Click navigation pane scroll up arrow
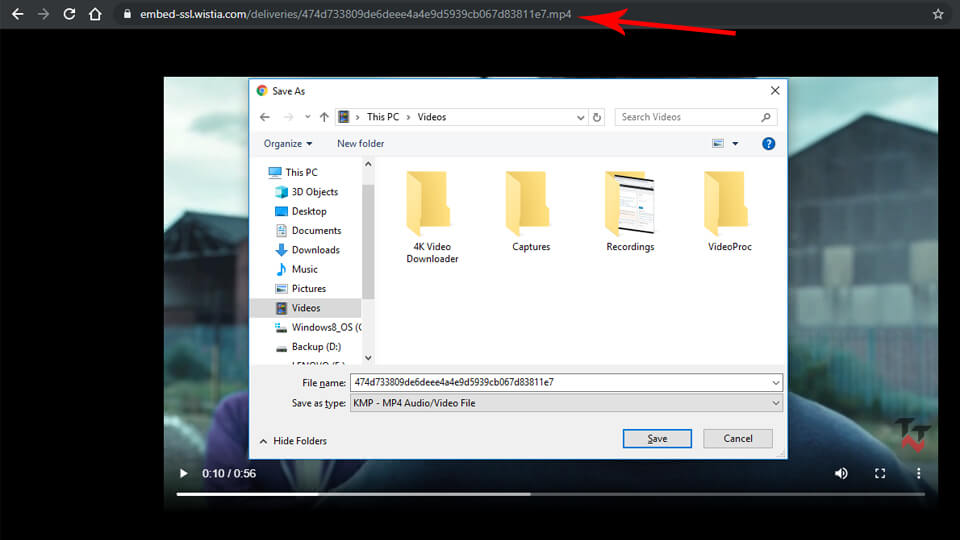The height and width of the screenshot is (540, 960). coord(368,164)
